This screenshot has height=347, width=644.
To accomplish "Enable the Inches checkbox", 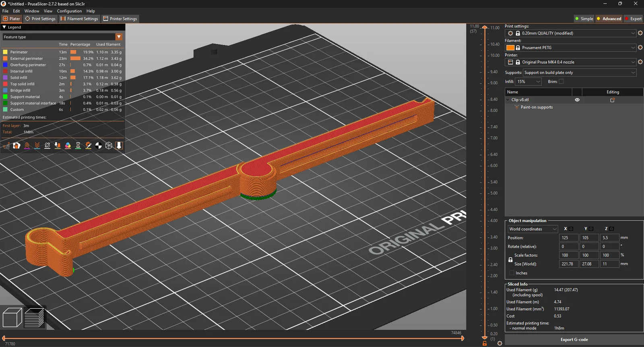I will (512, 273).
